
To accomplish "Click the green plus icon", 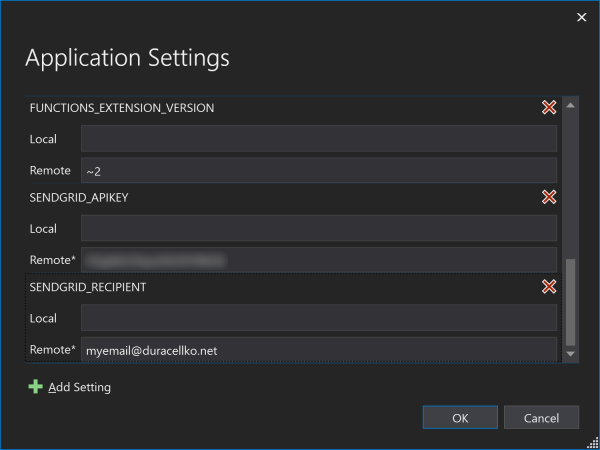I will point(36,387).
